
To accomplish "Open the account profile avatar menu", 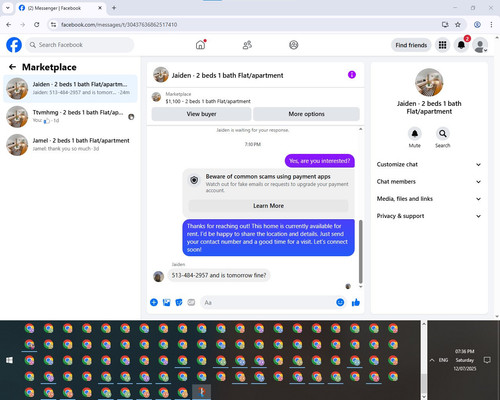I will pyautogui.click(x=480, y=45).
